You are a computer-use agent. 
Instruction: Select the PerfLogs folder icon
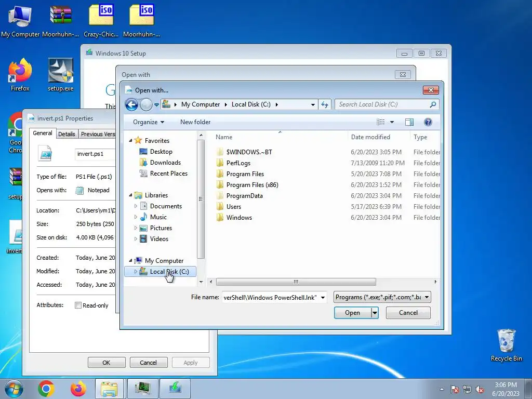(220, 163)
